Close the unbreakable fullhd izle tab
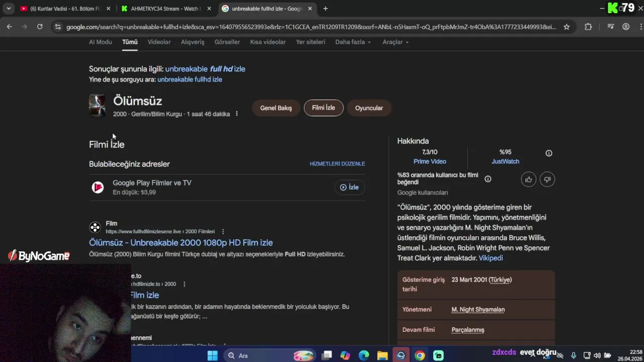This screenshot has width=644, height=362. tap(310, 9)
